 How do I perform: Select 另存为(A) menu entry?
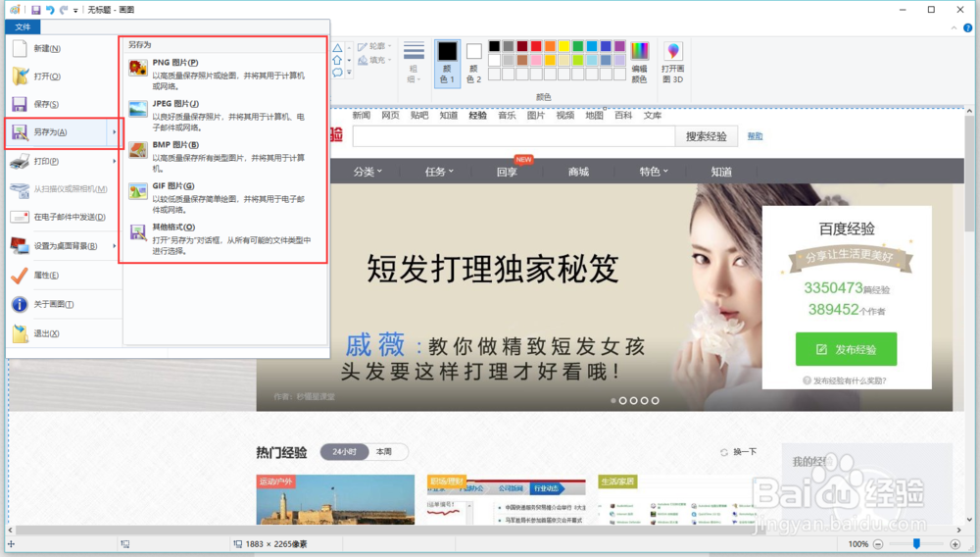click(x=58, y=132)
